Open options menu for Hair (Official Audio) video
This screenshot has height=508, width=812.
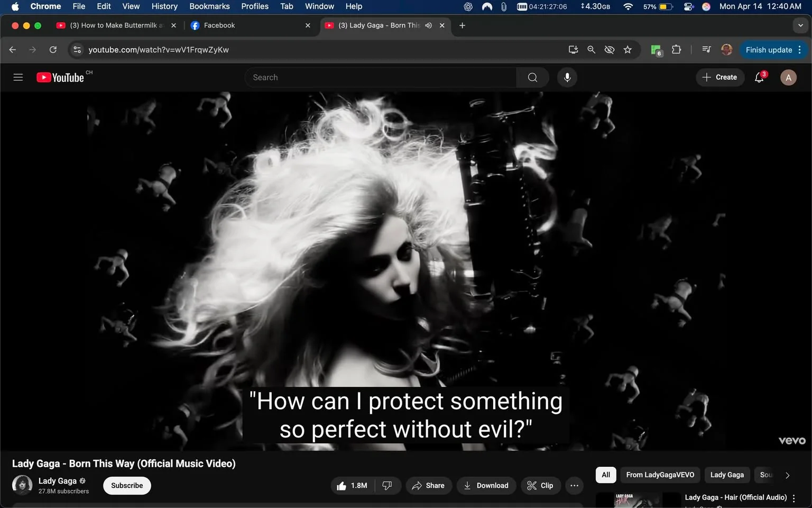793,498
